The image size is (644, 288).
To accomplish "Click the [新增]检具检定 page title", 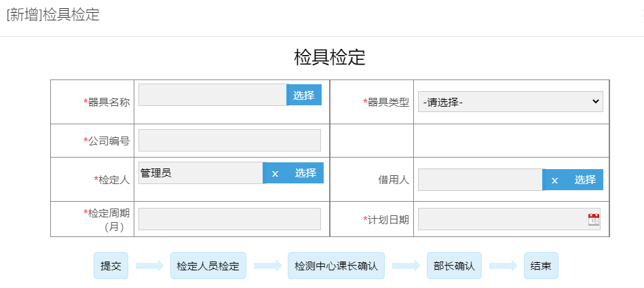I will click(53, 15).
